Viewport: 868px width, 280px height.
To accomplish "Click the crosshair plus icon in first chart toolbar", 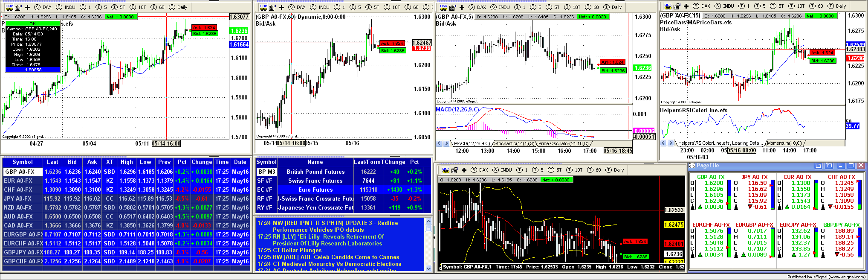I will tap(28, 7).
